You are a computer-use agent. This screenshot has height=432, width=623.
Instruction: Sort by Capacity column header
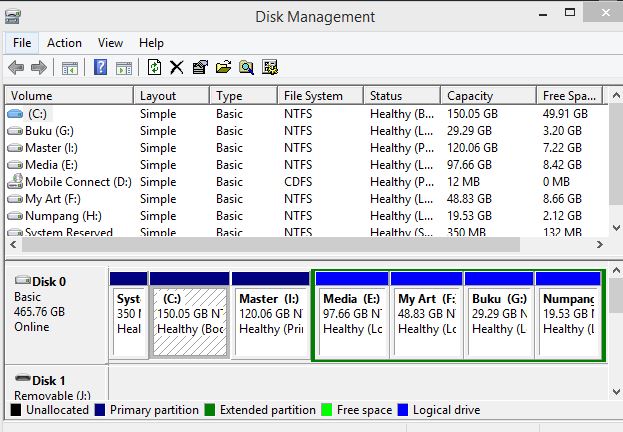[488, 96]
